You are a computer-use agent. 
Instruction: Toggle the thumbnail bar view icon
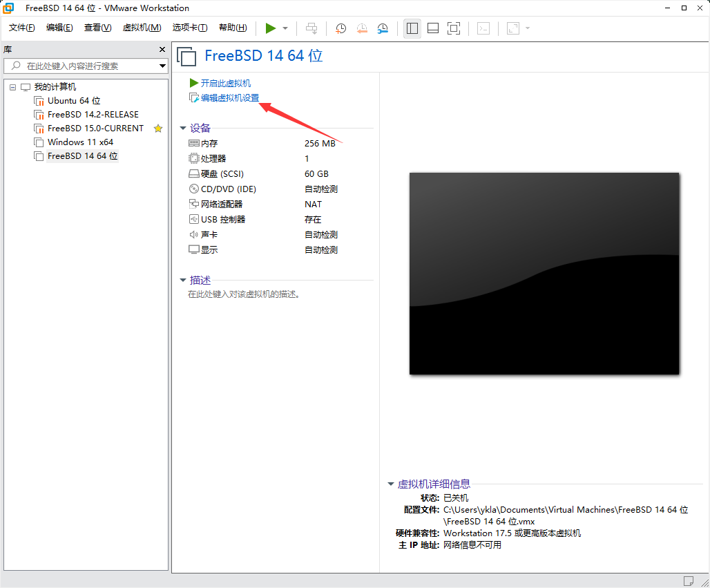pyautogui.click(x=433, y=28)
